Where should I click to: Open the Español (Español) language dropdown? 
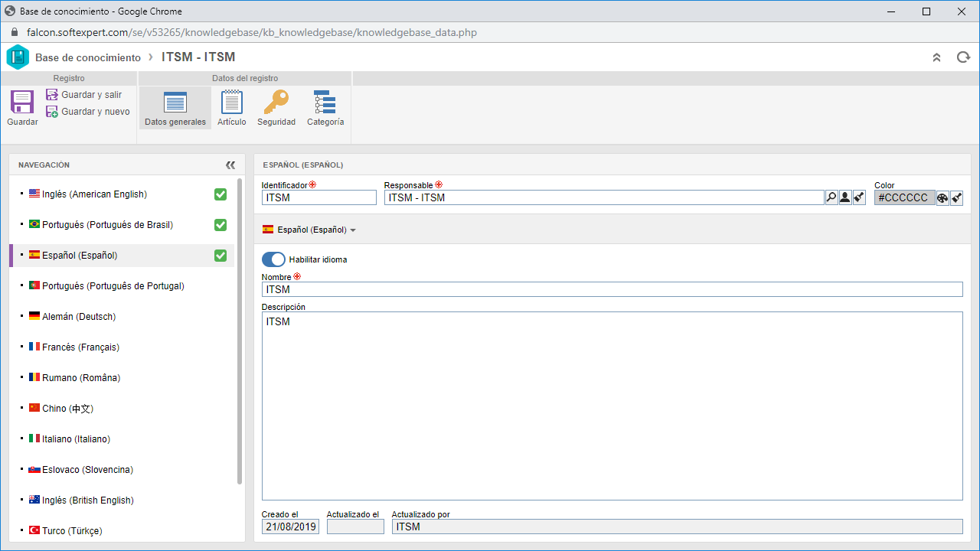pyautogui.click(x=309, y=230)
